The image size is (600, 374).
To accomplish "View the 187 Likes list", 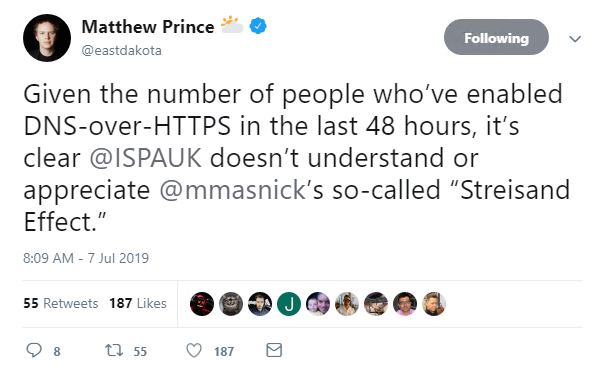I will (138, 303).
